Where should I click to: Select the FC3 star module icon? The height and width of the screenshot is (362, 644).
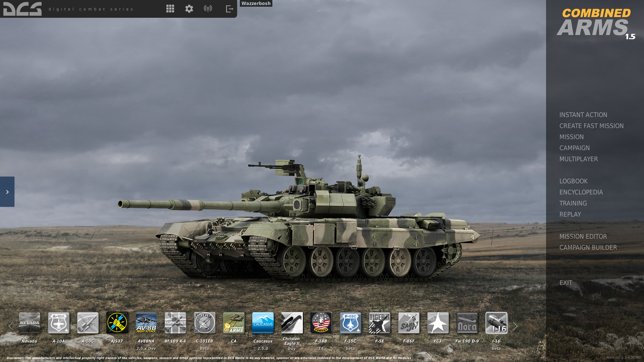coord(438,323)
